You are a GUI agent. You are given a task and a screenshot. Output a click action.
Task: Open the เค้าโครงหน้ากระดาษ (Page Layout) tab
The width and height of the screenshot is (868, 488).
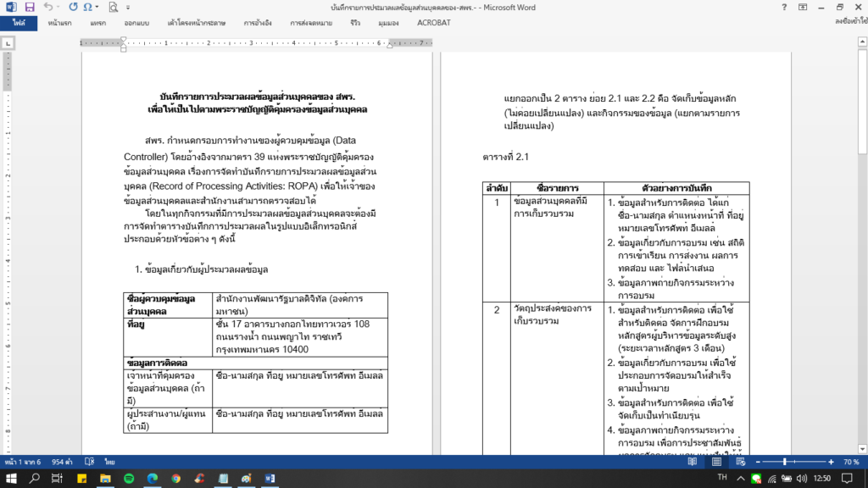point(197,23)
